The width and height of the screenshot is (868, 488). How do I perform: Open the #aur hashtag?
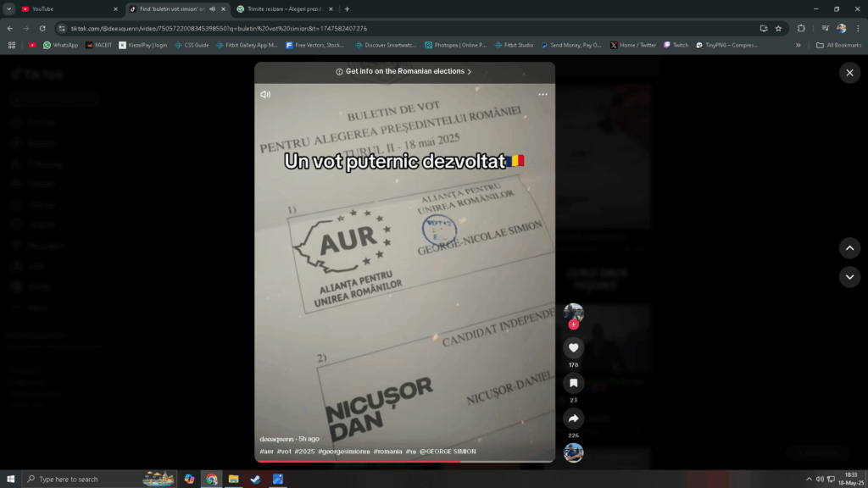point(266,452)
